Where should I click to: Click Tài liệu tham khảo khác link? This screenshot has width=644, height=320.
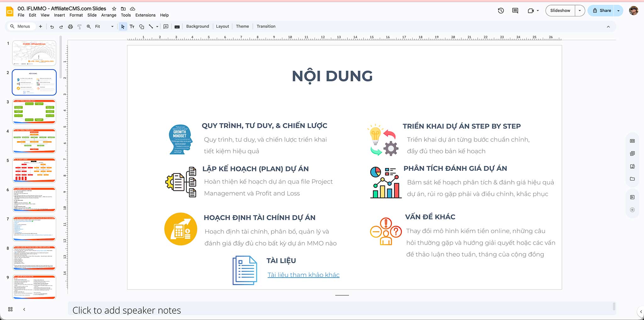(x=303, y=275)
